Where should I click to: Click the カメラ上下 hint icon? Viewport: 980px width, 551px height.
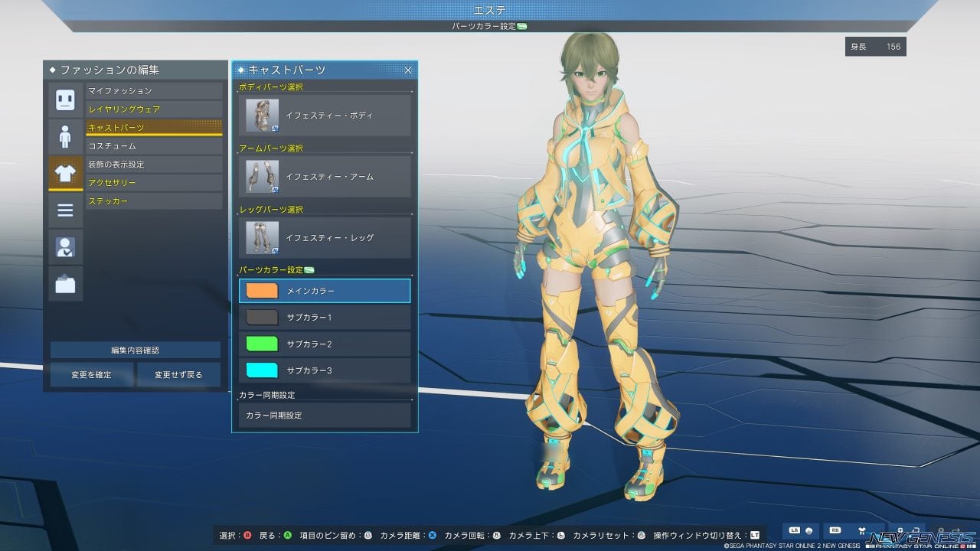pos(560,535)
